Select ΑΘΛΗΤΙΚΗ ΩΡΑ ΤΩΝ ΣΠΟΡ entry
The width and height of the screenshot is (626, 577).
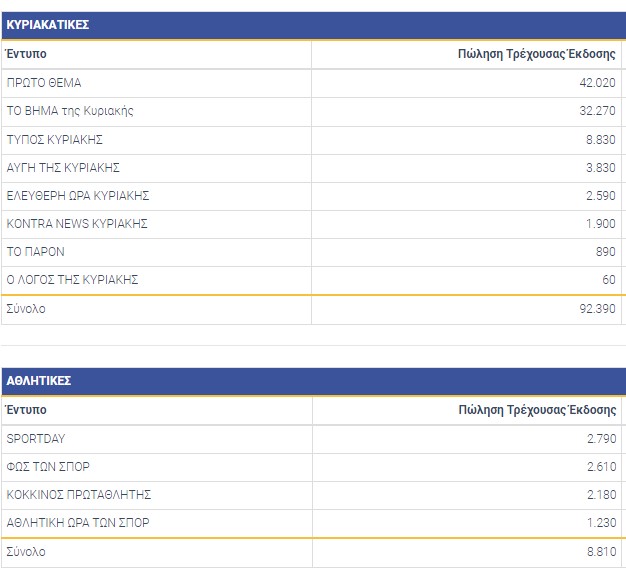[x=78, y=522]
